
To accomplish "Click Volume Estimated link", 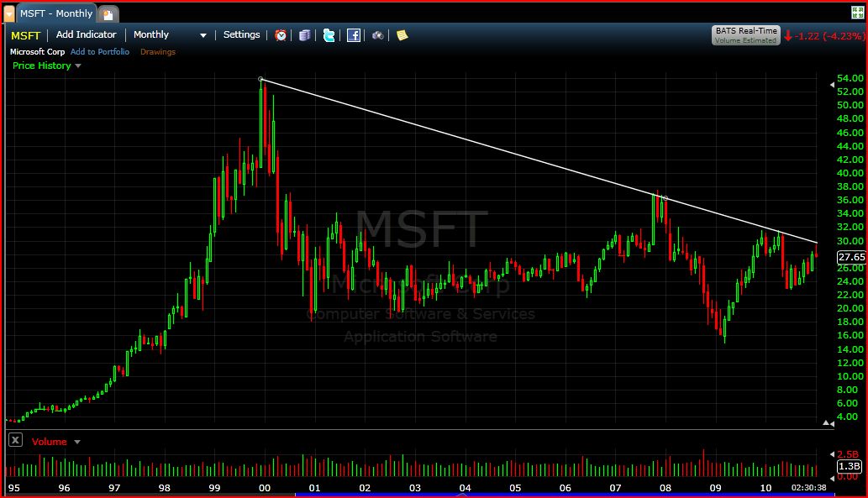I will click(745, 40).
